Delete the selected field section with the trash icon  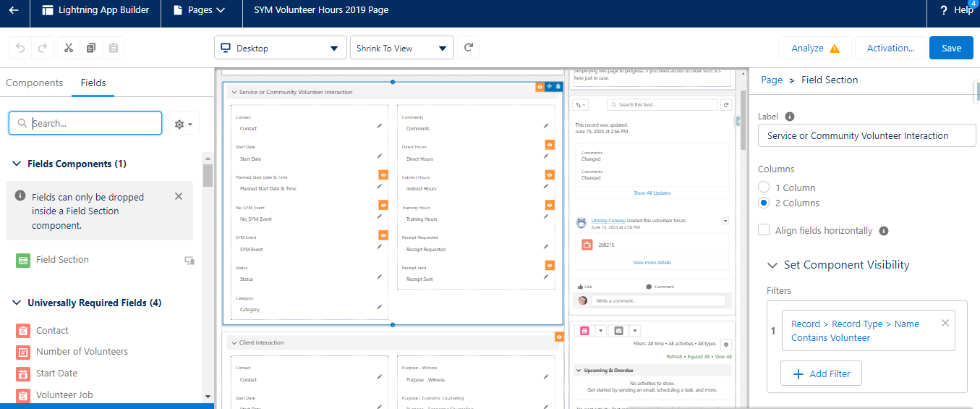click(x=558, y=87)
